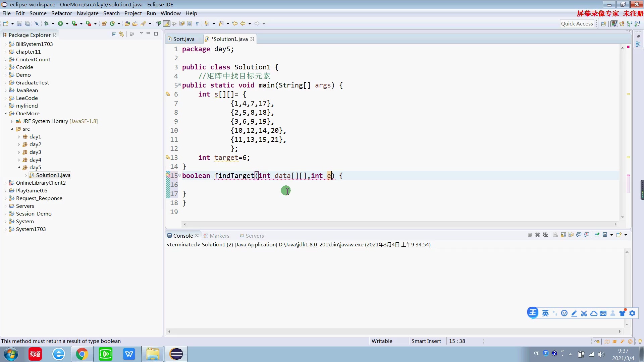The image size is (644, 362).
Task: Select the Source menu item
Action: [x=38, y=13]
